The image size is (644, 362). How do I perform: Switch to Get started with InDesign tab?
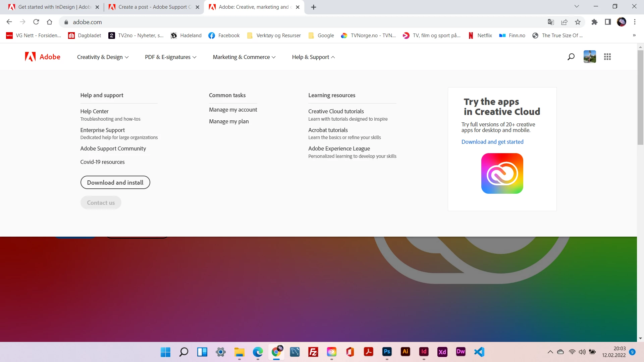point(54,7)
